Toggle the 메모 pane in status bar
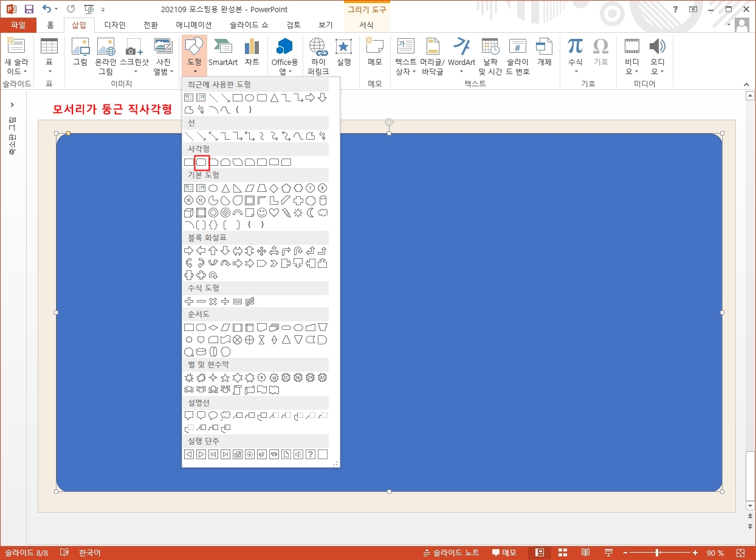756x560 pixels. point(504,553)
